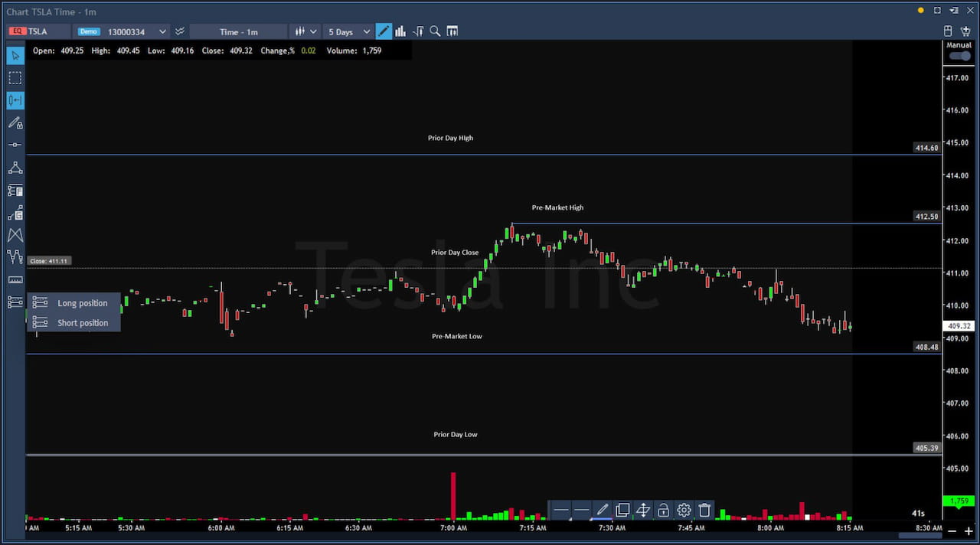Click the Time - 1m timeframe button
Viewport: 980px width, 545px height.
click(238, 31)
